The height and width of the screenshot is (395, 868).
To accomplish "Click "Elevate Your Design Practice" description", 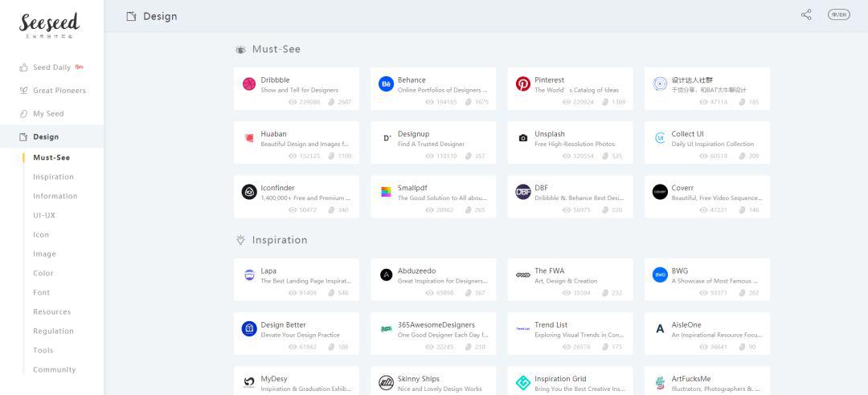I will coord(300,335).
